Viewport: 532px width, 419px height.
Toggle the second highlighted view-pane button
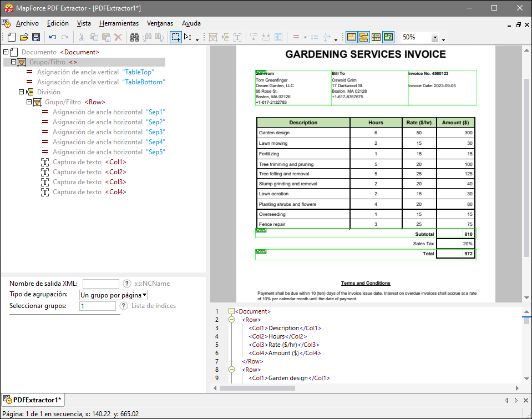(364, 37)
